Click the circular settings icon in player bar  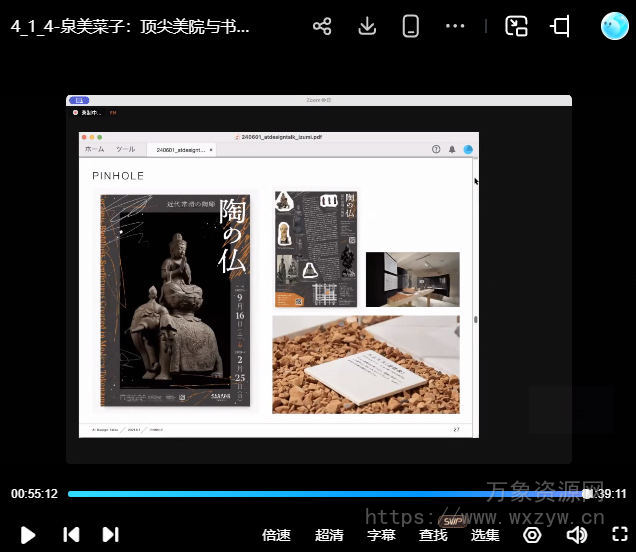[534, 535]
